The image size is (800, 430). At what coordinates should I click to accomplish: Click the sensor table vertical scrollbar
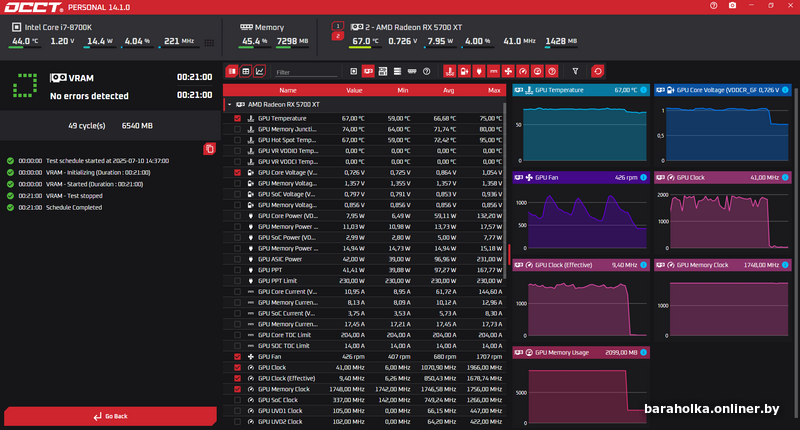(505, 191)
